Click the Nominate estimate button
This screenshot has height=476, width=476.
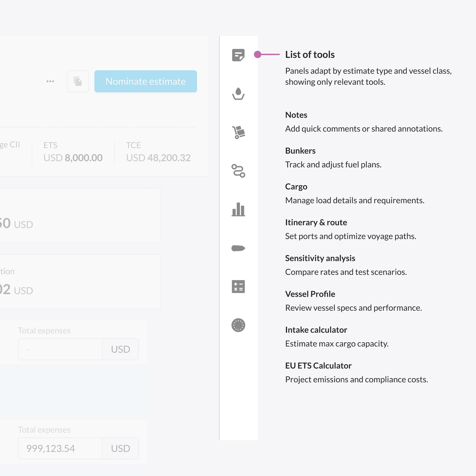pyautogui.click(x=146, y=81)
